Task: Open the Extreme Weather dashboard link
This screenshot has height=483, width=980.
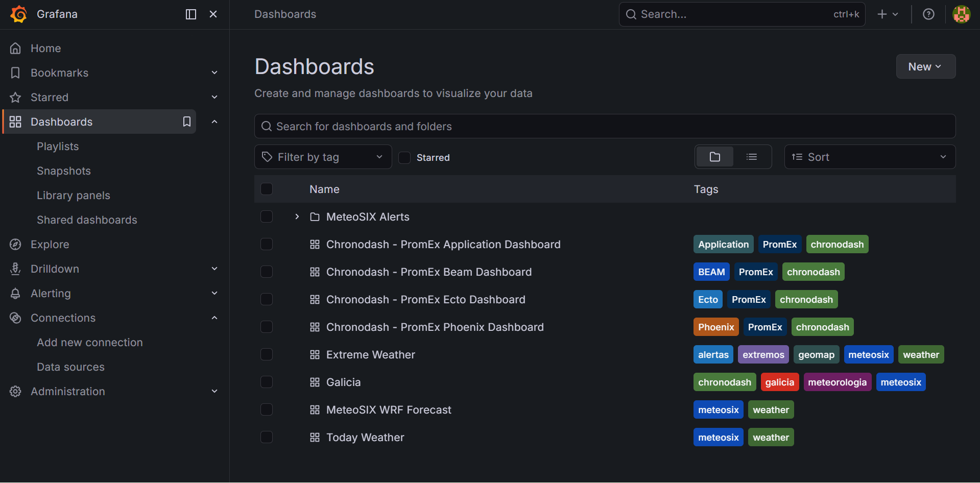Action: coord(371,355)
